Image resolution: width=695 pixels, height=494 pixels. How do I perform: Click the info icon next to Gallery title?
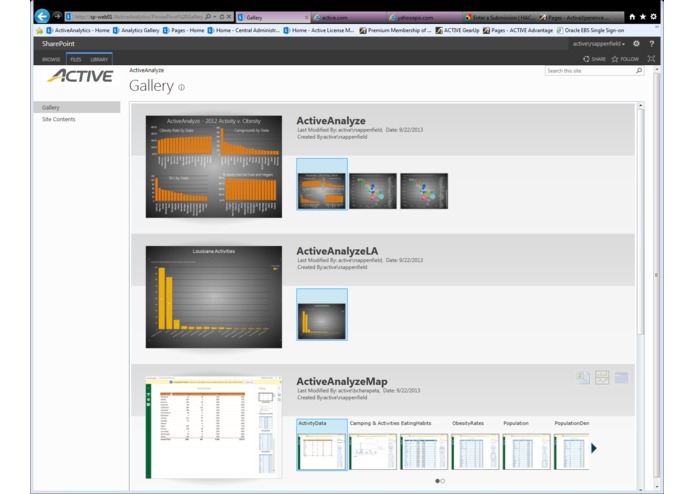181,87
